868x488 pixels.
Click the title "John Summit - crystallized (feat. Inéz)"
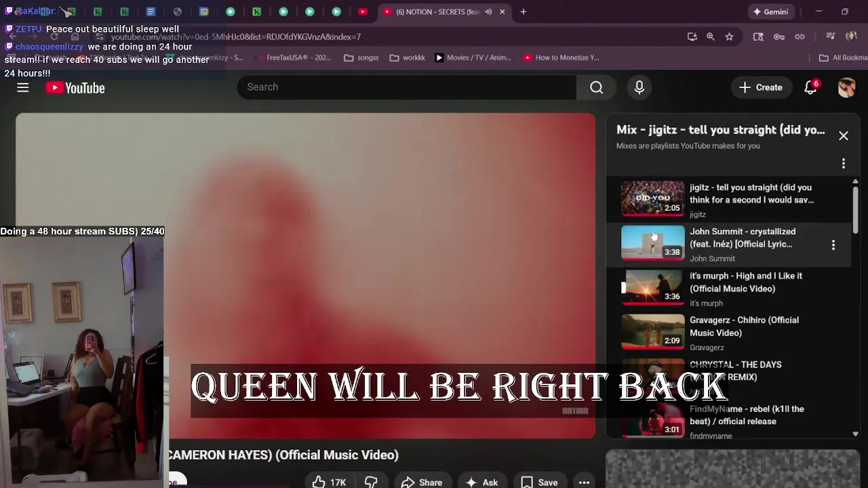click(743, 238)
